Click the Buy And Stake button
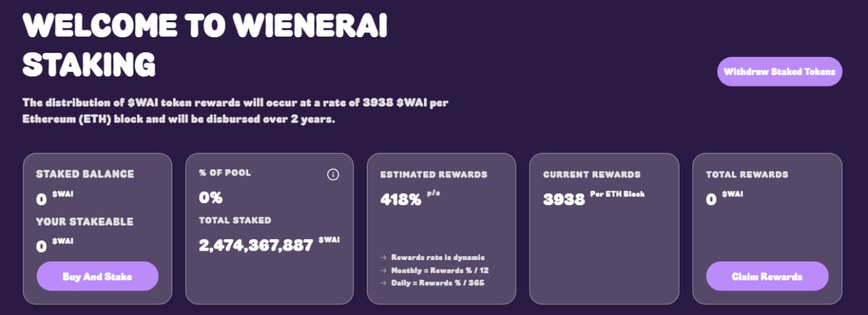 click(x=97, y=276)
